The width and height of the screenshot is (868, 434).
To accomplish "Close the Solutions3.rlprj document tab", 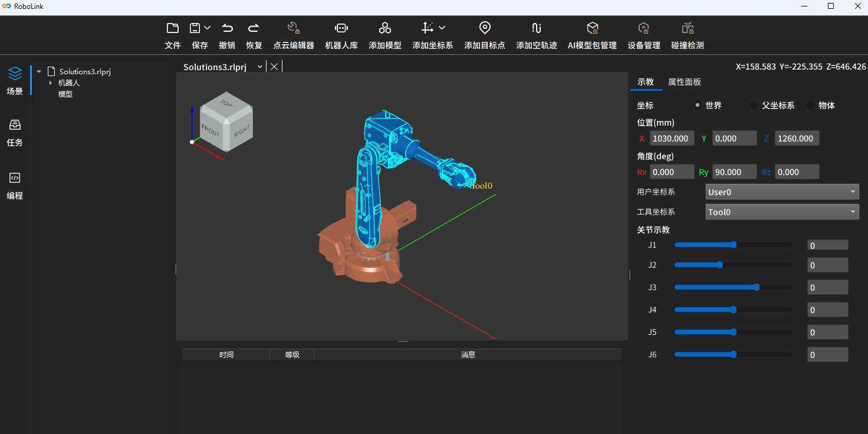I will 274,67.
